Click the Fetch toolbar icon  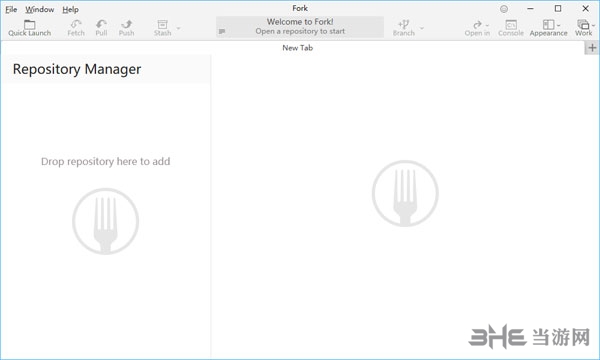click(x=76, y=24)
